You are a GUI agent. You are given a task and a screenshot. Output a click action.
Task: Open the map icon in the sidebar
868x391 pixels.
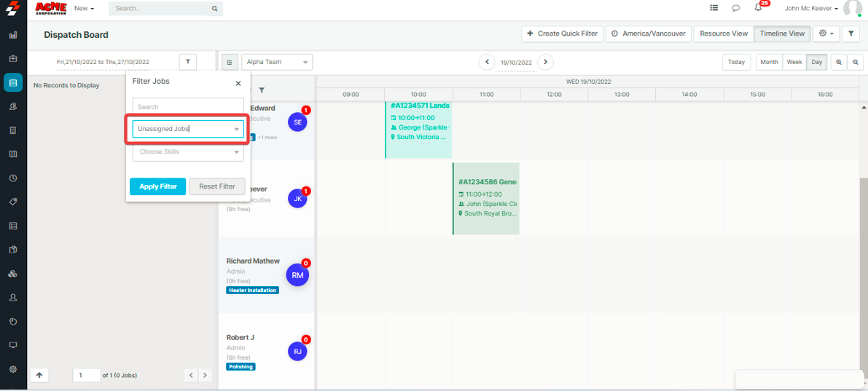(x=13, y=154)
